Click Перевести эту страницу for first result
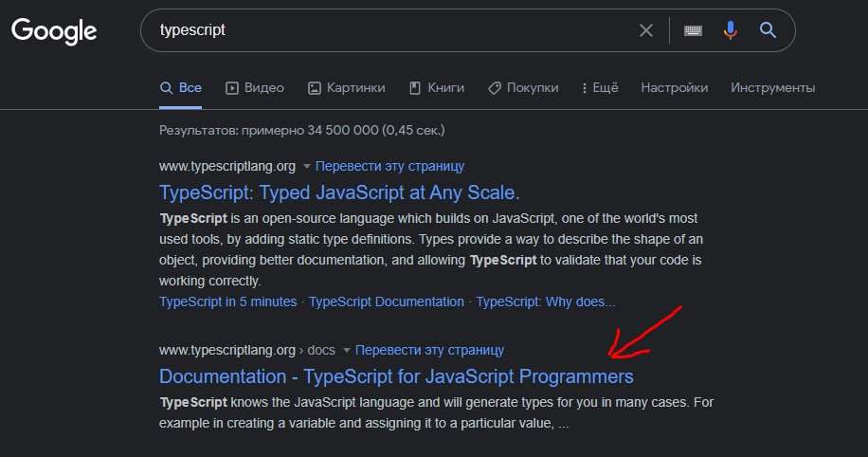 tap(389, 166)
